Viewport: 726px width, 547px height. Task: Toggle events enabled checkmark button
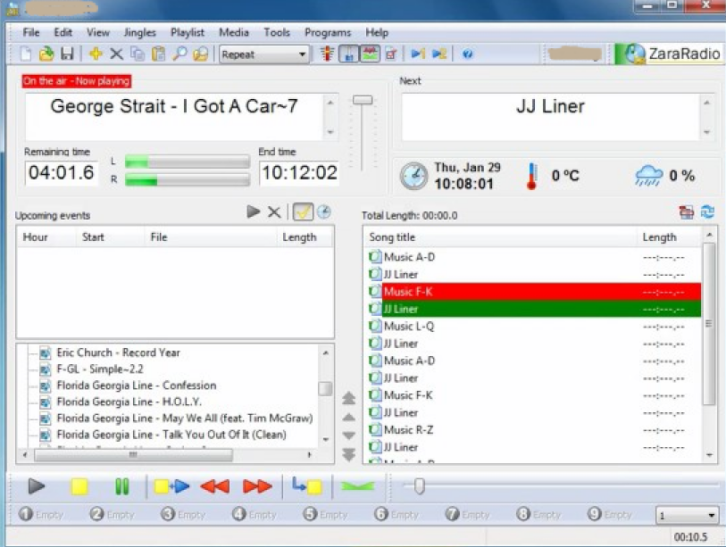pos(303,212)
